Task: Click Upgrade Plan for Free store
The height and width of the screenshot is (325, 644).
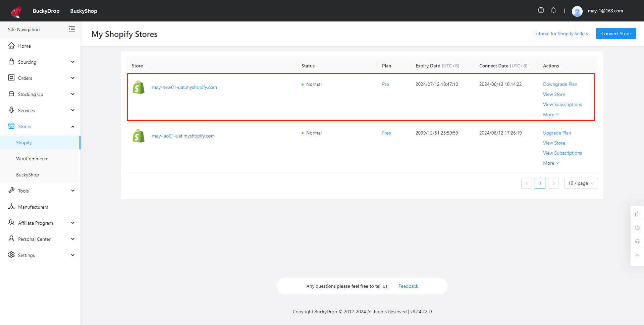Action: coord(557,133)
